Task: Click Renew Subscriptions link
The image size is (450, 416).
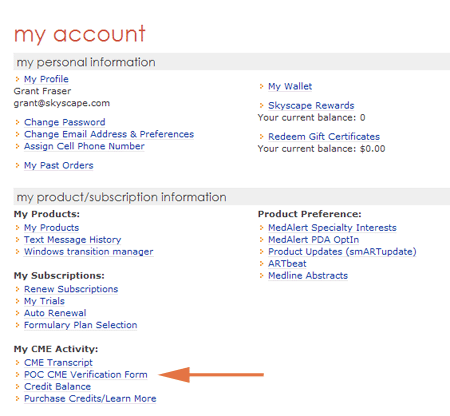Action: pos(71,289)
